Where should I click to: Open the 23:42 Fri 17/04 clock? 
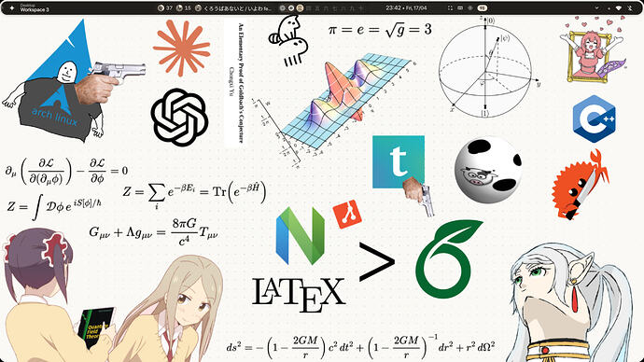[406, 7]
